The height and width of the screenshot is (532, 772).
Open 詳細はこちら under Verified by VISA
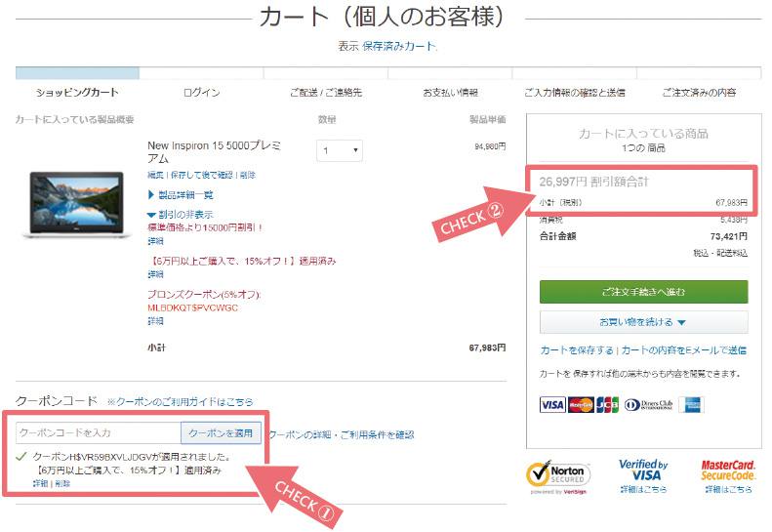pos(643,490)
